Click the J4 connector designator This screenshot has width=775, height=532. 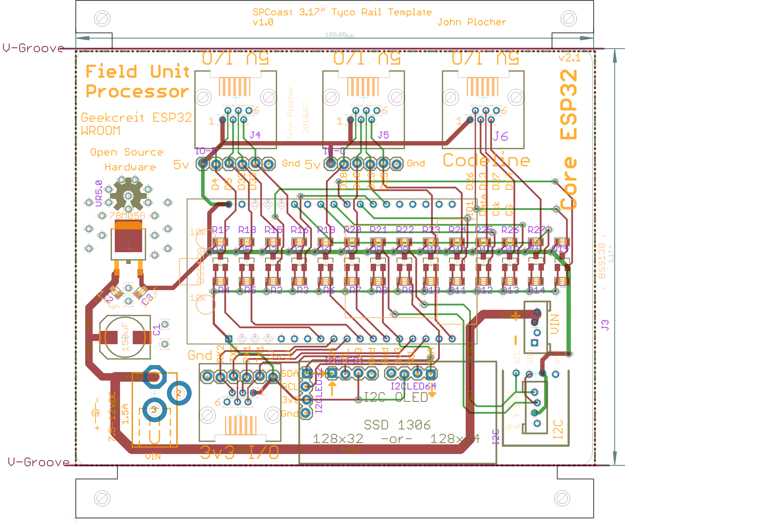pyautogui.click(x=255, y=135)
